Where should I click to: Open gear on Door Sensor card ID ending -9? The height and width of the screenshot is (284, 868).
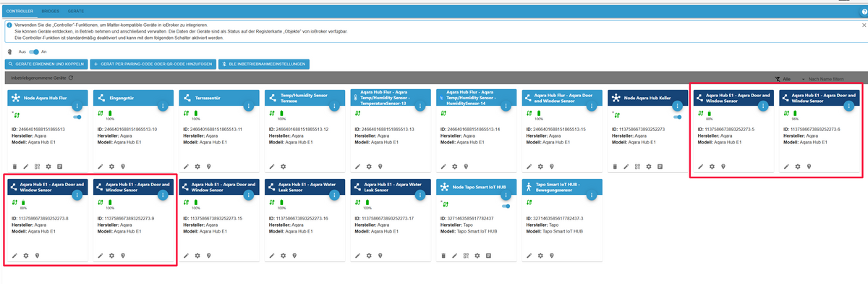click(x=111, y=255)
